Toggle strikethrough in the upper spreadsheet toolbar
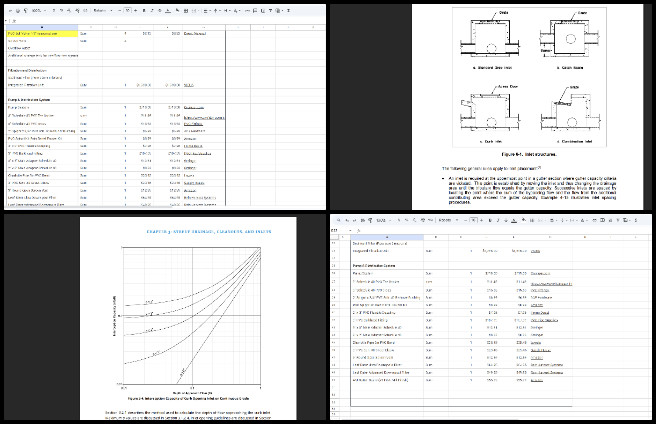This screenshot has width=656, height=424. click(159, 10)
